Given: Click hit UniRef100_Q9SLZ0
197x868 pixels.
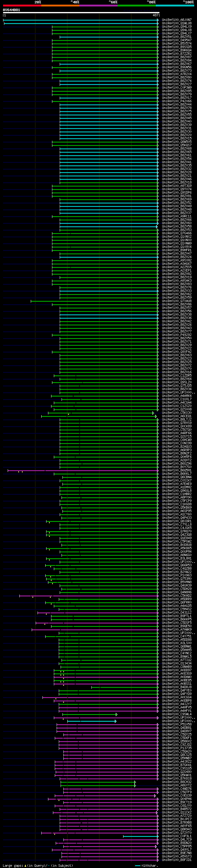Looking at the screenshot, I should point(176,382).
